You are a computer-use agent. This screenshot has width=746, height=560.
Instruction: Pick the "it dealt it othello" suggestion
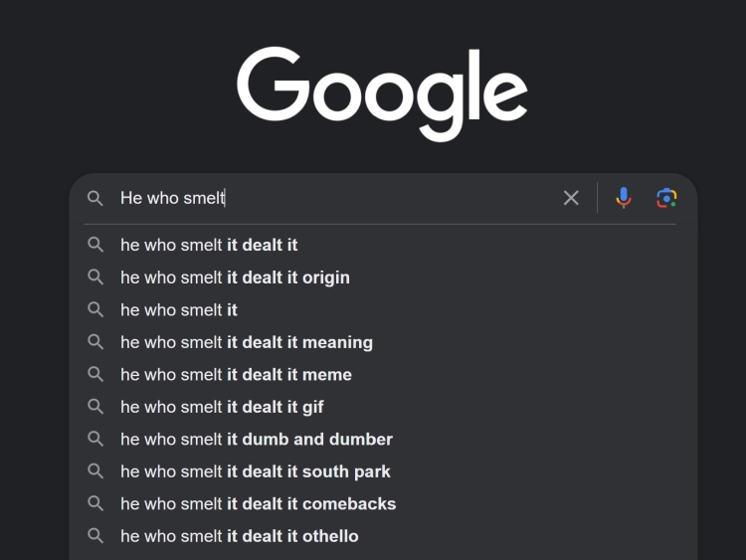(240, 536)
